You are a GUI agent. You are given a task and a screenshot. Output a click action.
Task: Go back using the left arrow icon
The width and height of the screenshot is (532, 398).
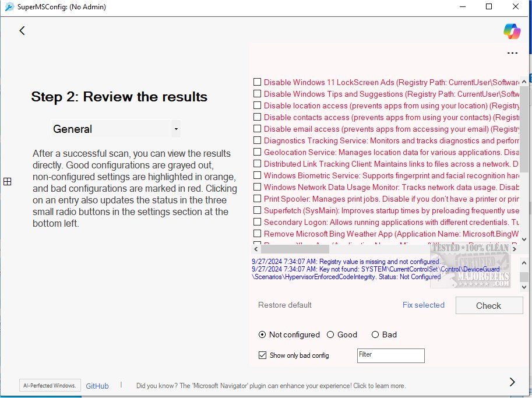tap(22, 30)
